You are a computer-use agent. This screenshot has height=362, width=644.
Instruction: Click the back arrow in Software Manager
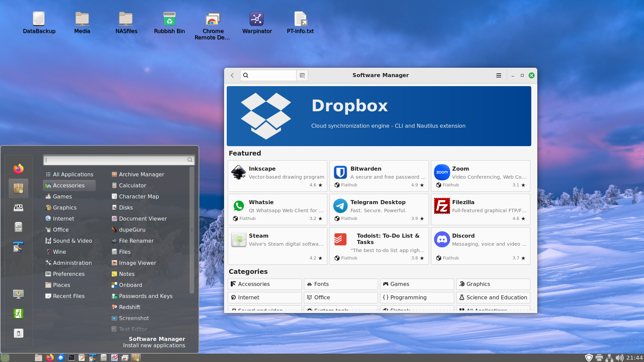click(232, 75)
